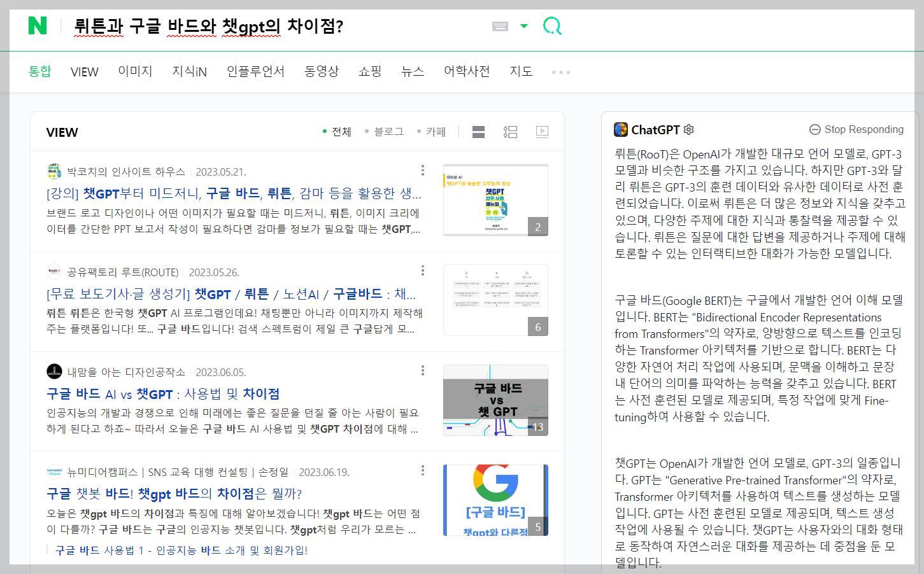The width and height of the screenshot is (924, 574).
Task: Switch to list layout view icon
Action: pos(510,132)
